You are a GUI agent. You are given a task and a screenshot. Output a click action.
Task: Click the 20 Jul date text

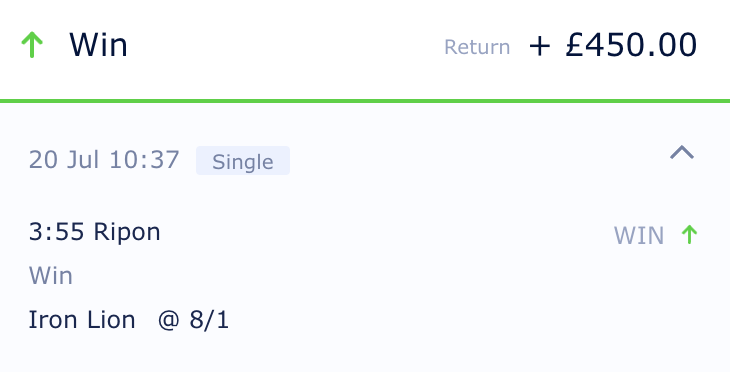pos(64,160)
